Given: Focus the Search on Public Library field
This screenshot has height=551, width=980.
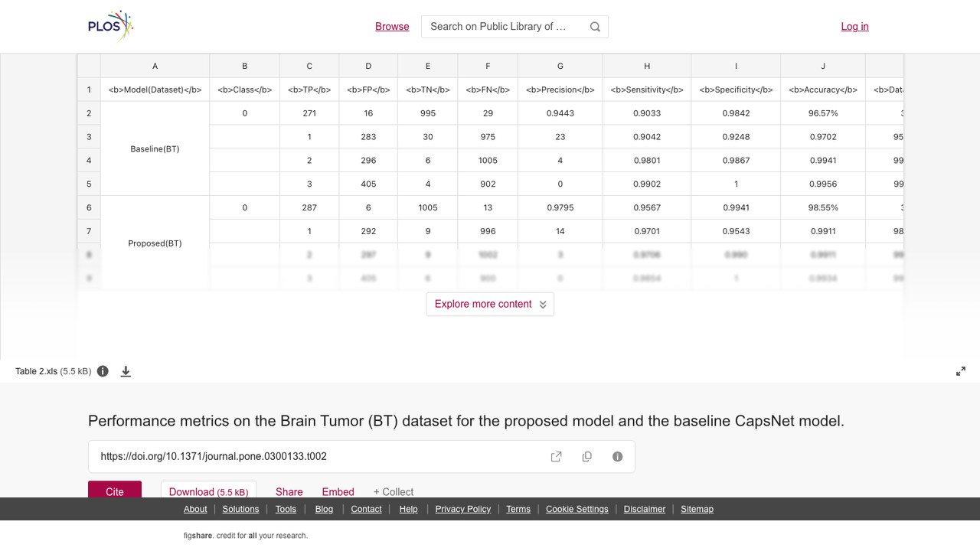Looking at the screenshot, I should pos(514,27).
